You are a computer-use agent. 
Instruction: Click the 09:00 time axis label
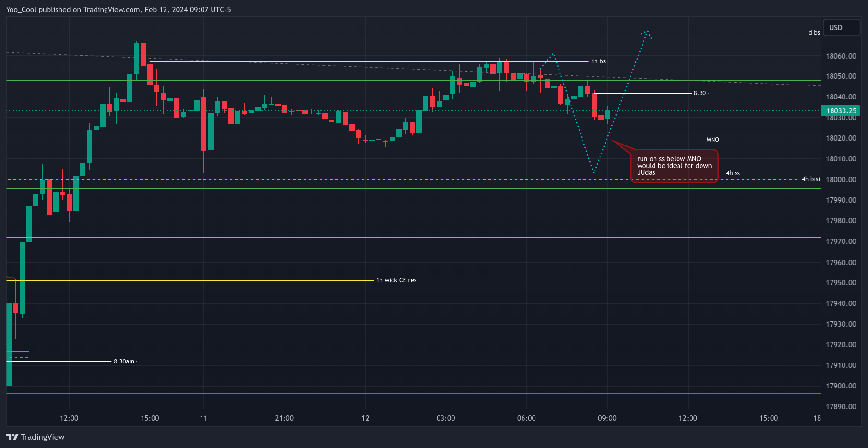[x=607, y=418]
